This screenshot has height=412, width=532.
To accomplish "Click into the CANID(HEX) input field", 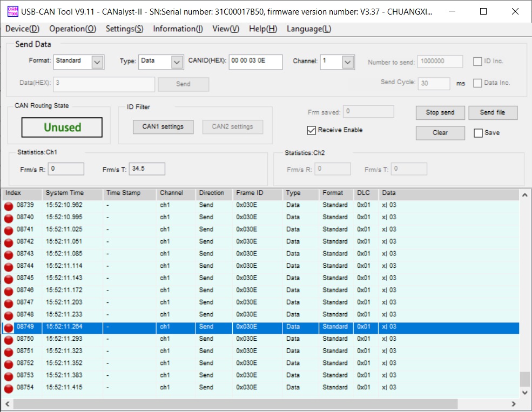I will point(255,62).
